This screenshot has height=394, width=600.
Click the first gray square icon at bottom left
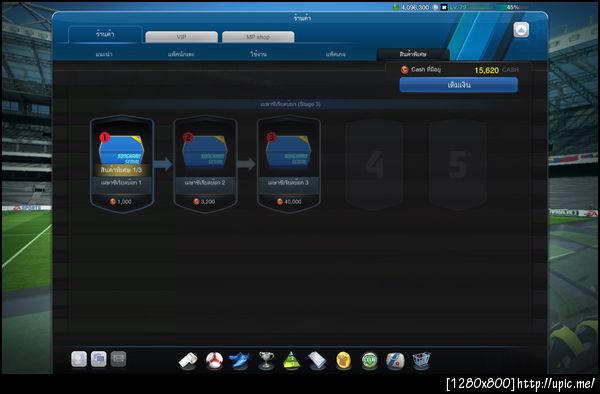(x=79, y=360)
